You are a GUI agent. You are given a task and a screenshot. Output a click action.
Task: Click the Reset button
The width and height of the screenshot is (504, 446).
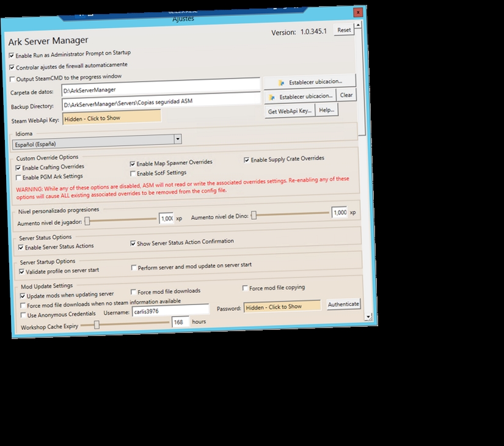tap(344, 30)
